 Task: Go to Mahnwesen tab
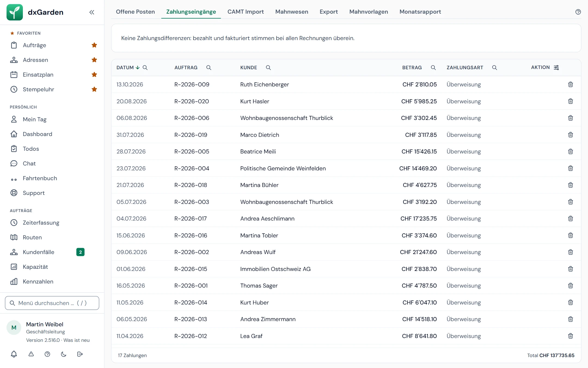tap(292, 12)
